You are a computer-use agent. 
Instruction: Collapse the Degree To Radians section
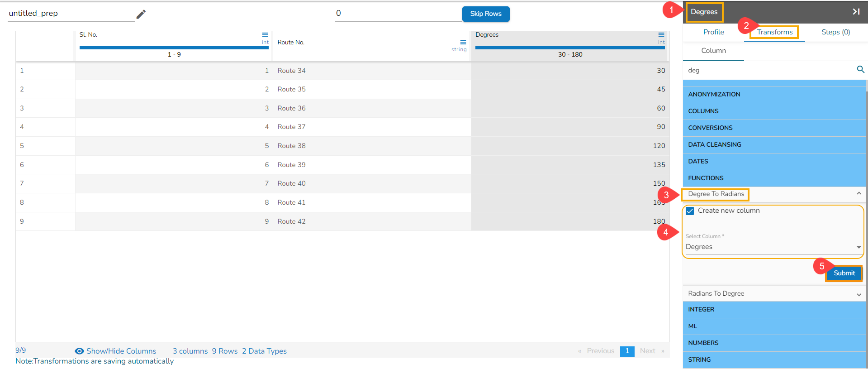click(x=859, y=194)
